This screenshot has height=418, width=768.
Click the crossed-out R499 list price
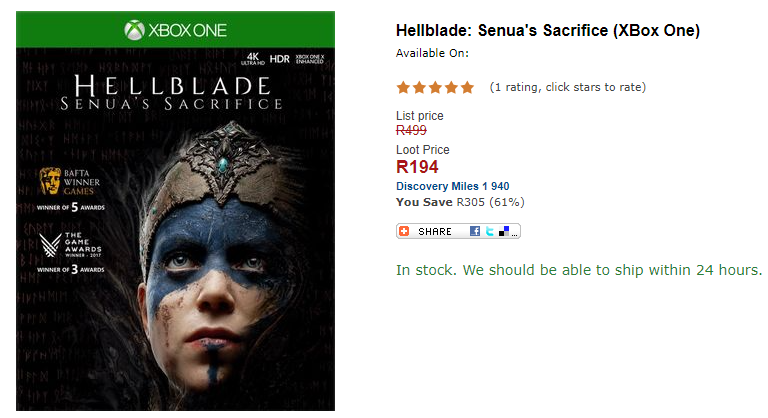(411, 130)
